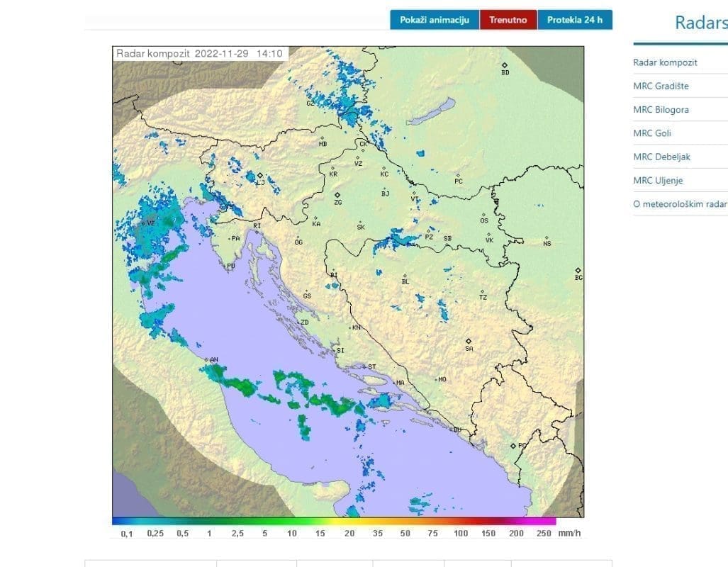Open the Radar kompozit sidebar link
The width and height of the screenshot is (728, 567).
665,62
